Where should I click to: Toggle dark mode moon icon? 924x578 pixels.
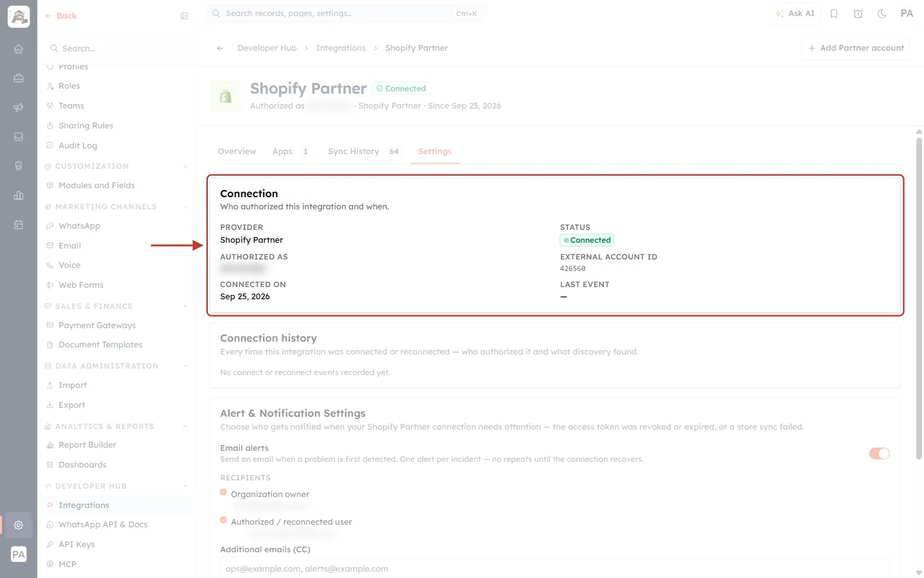pos(882,13)
